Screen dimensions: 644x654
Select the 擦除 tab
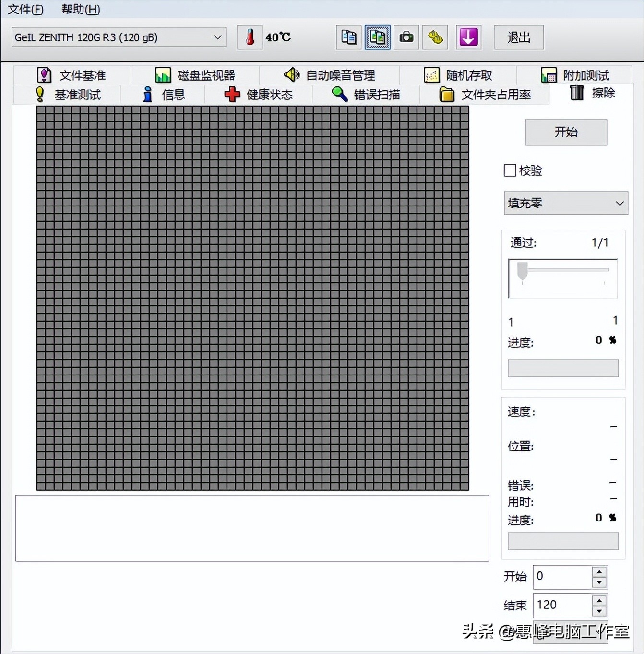[x=592, y=93]
